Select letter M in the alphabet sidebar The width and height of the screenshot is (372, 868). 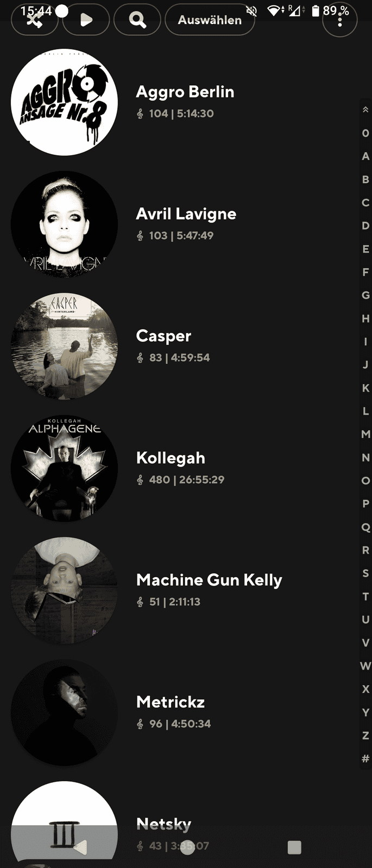click(365, 434)
